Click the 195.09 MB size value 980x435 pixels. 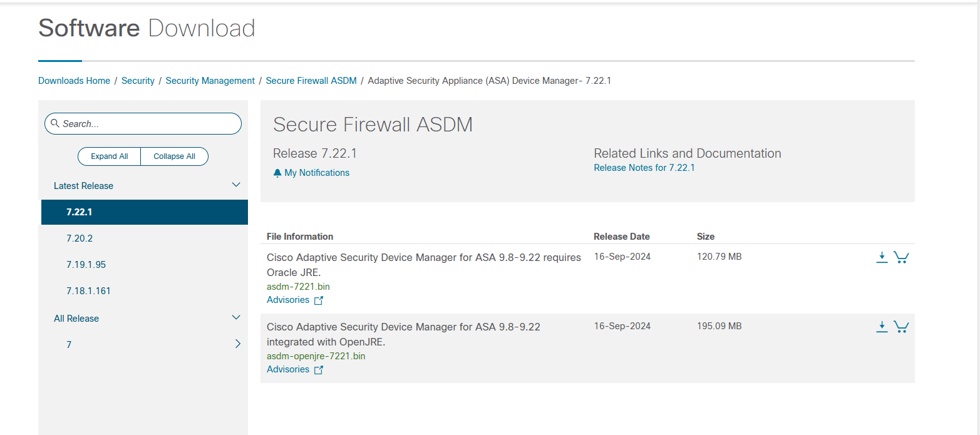click(719, 326)
